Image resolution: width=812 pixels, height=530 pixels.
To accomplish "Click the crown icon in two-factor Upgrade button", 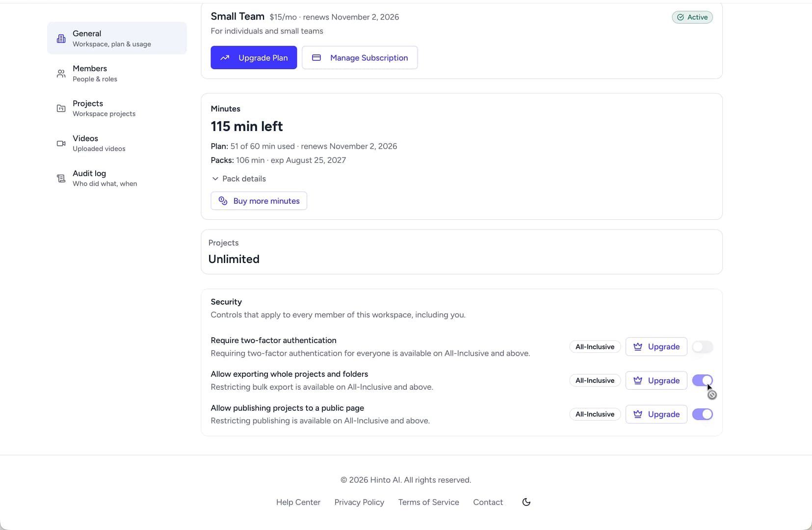I will 638,346.
